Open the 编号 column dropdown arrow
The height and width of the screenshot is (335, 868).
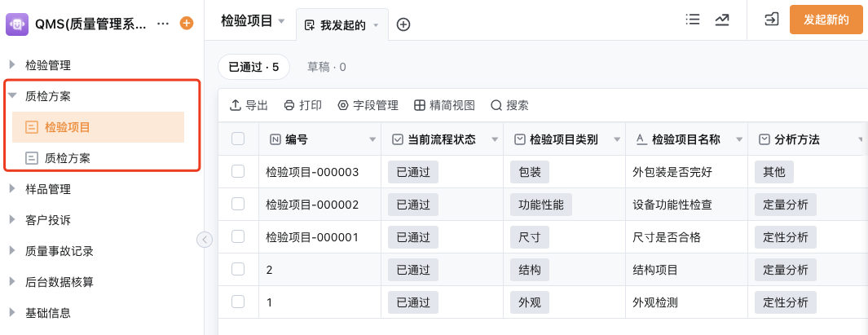click(372, 140)
